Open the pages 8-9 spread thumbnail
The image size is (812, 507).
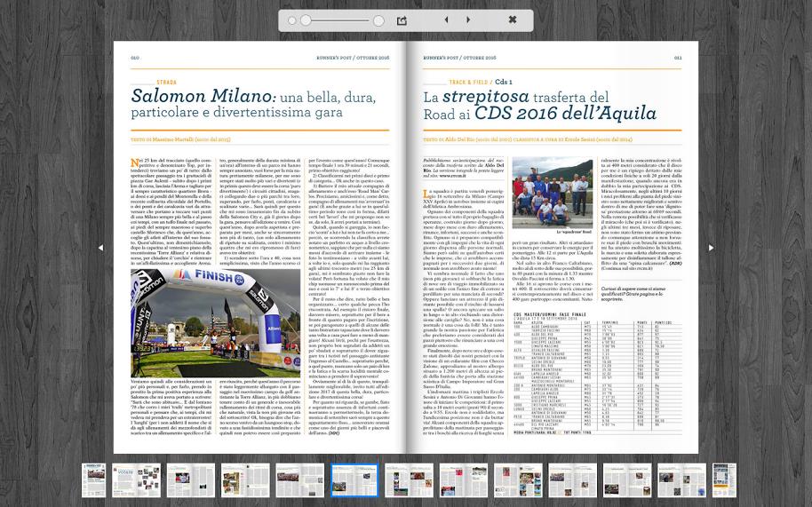(x=300, y=480)
